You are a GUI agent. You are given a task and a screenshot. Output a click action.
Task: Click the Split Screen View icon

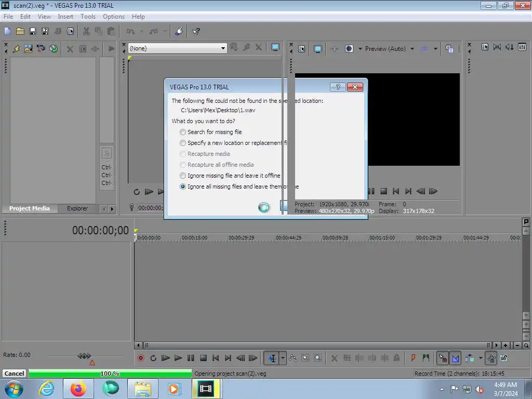click(349, 49)
